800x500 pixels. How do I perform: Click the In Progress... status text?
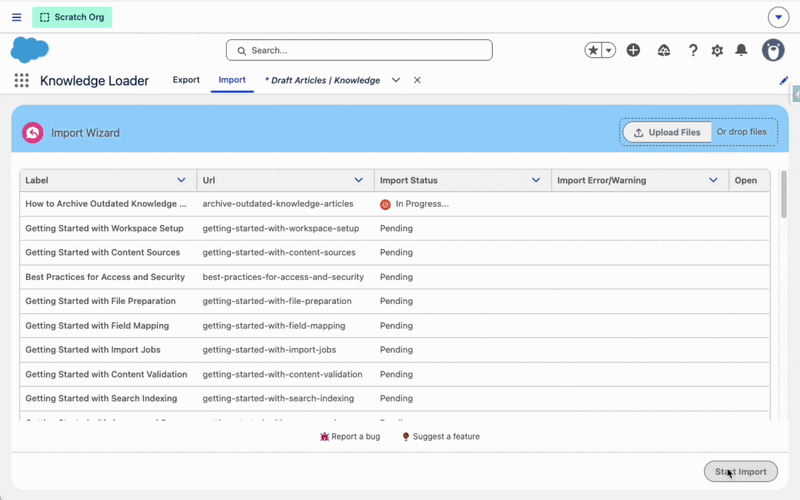(x=422, y=204)
